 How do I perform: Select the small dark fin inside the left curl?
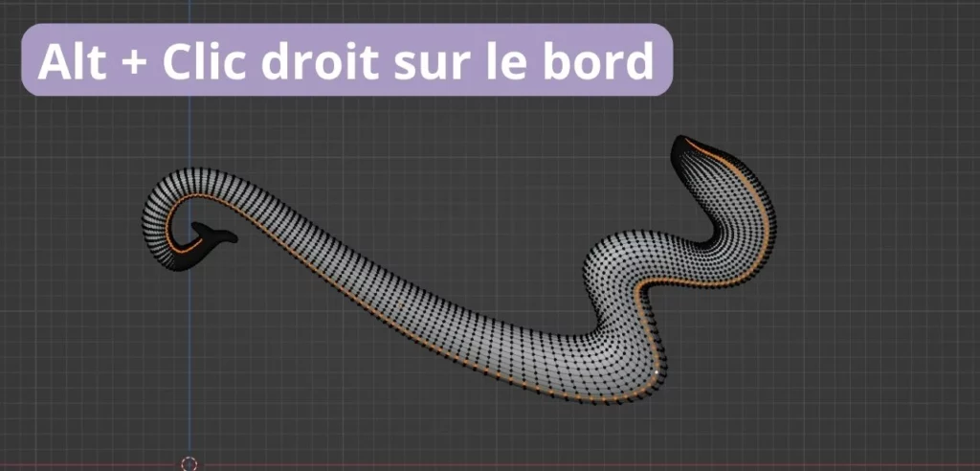(214, 234)
